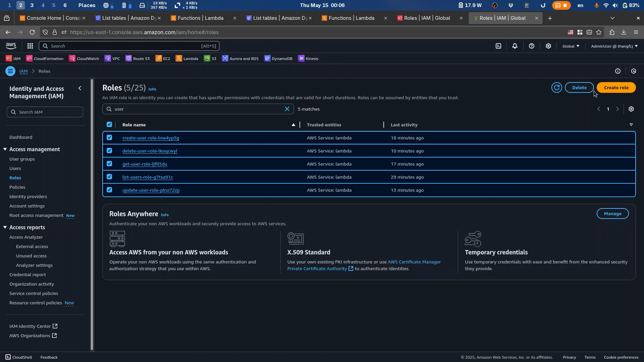Viewport: 644px width, 362px height.
Task: Switch to workspace 3
Action: [x=32, y=5]
